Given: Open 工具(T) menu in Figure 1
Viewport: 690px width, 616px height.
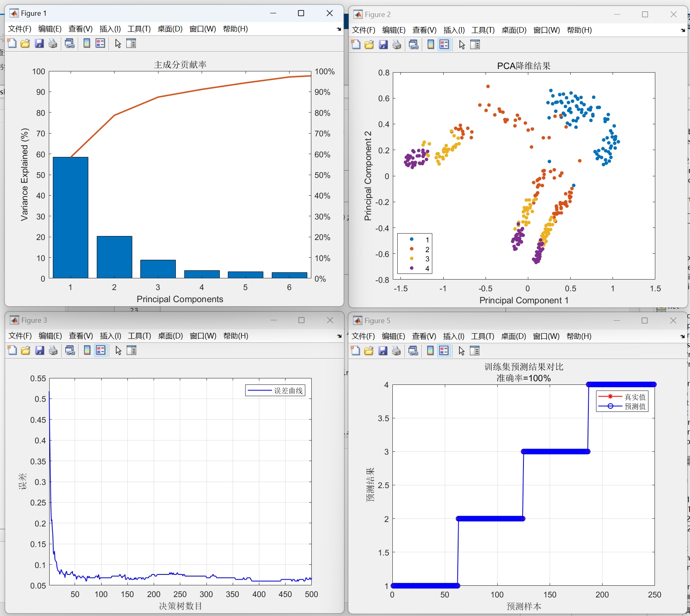Looking at the screenshot, I should click(139, 29).
